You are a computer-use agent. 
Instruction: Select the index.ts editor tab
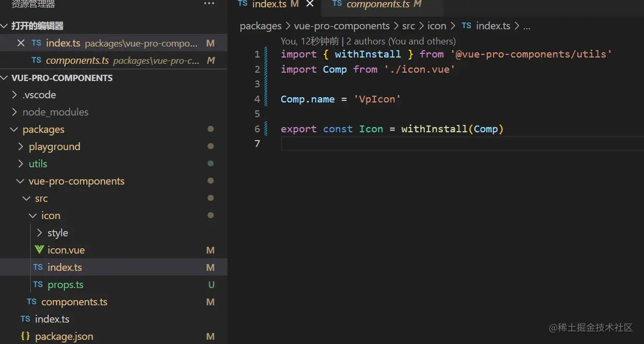point(275,4)
